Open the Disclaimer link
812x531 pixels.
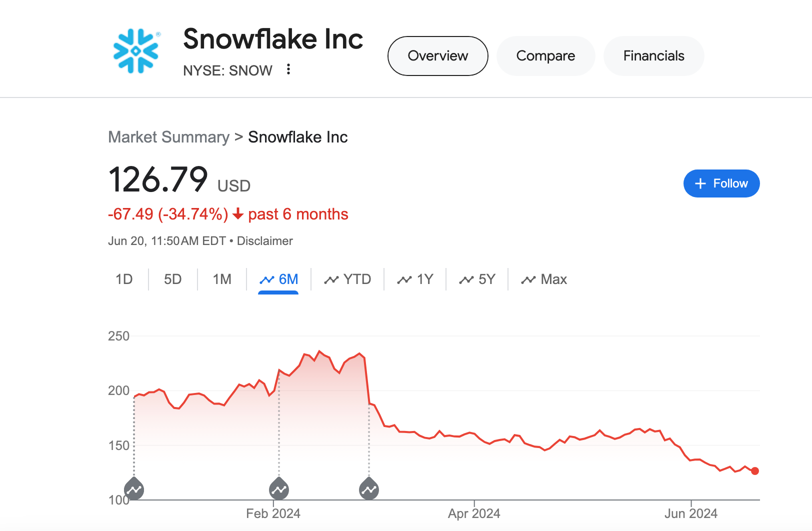point(265,241)
